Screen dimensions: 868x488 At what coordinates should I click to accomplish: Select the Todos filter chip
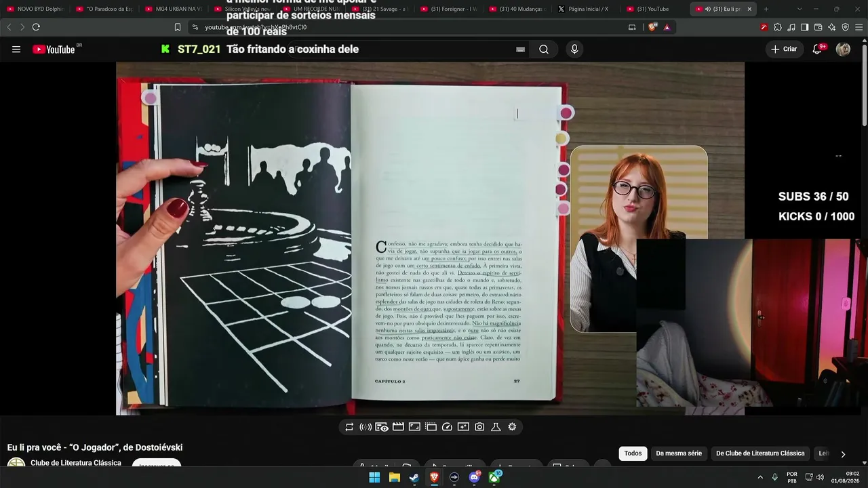pyautogui.click(x=633, y=453)
